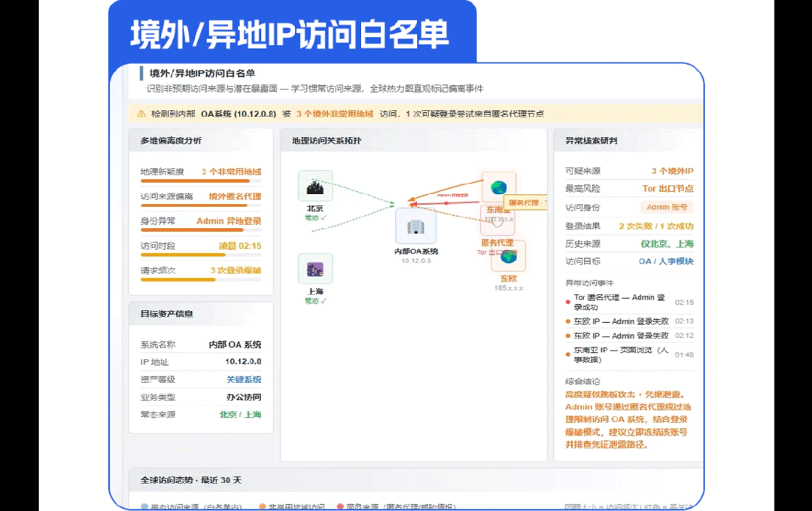Click the 东南亚 globe node icon
This screenshot has width=812, height=511.
click(499, 187)
